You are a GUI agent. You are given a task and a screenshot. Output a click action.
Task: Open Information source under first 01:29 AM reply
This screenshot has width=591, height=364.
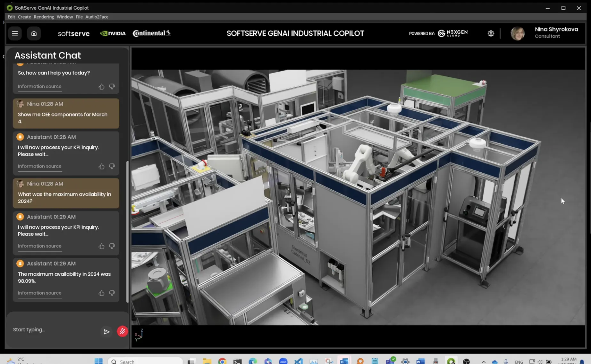click(40, 246)
